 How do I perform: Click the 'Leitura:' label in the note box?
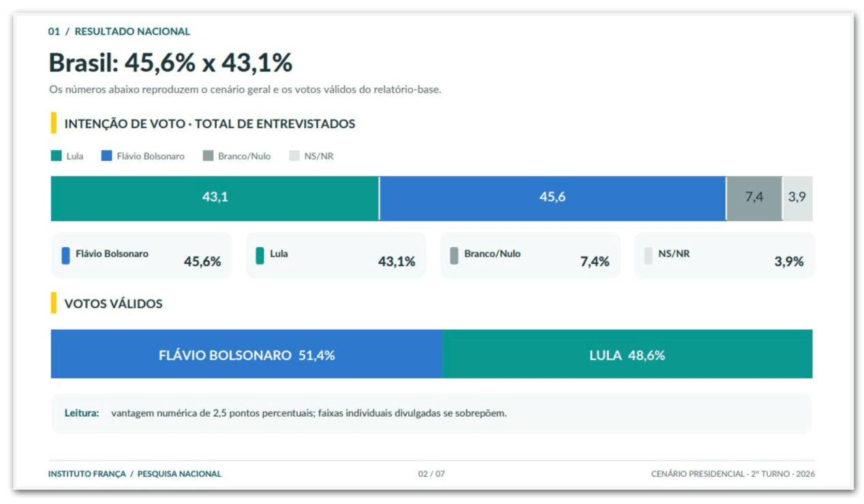82,413
